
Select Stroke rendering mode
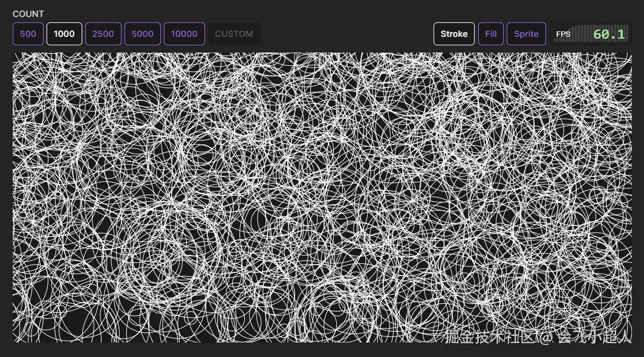[454, 34]
